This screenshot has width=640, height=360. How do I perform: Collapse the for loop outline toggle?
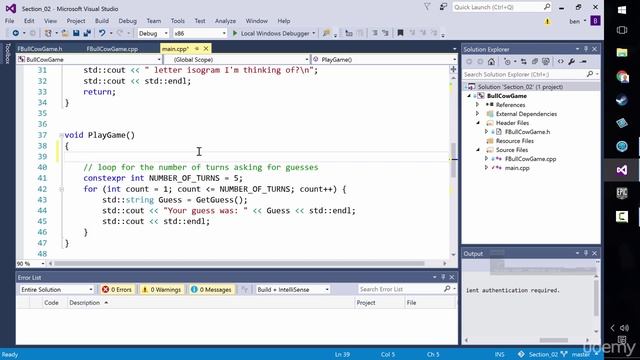click(x=61, y=189)
